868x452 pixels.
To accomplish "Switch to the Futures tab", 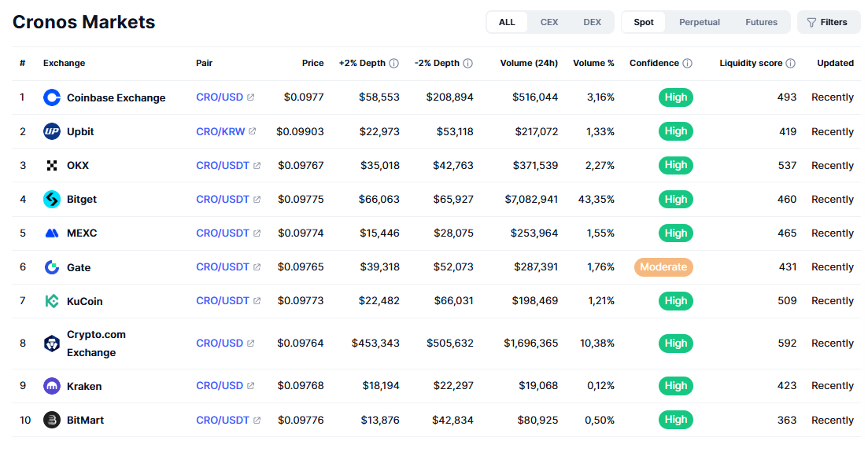I will (x=761, y=22).
